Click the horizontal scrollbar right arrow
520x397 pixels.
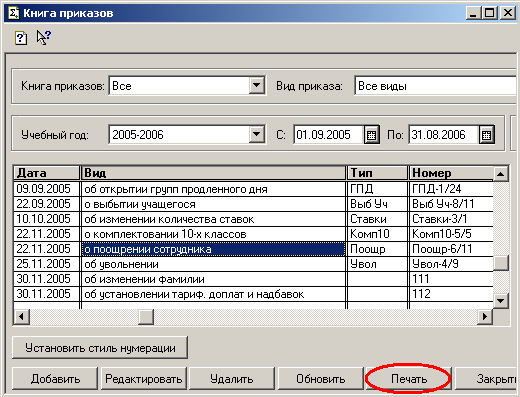pyautogui.click(x=485, y=316)
